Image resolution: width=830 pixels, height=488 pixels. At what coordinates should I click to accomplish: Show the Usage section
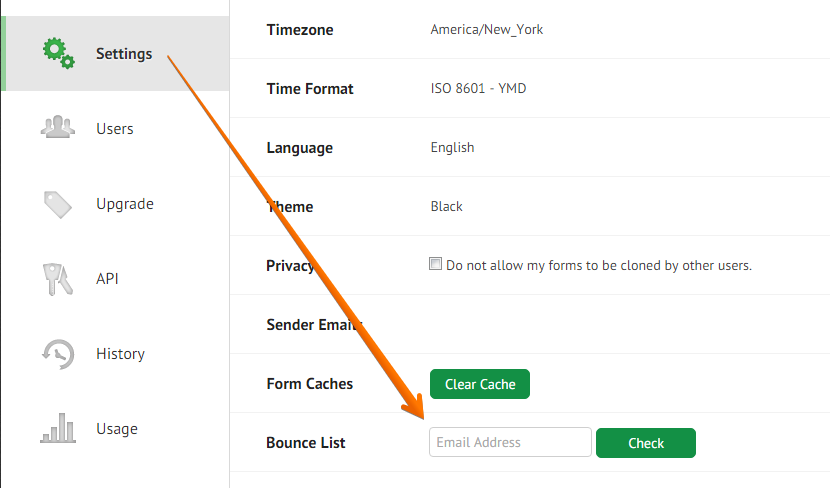pyautogui.click(x=117, y=429)
